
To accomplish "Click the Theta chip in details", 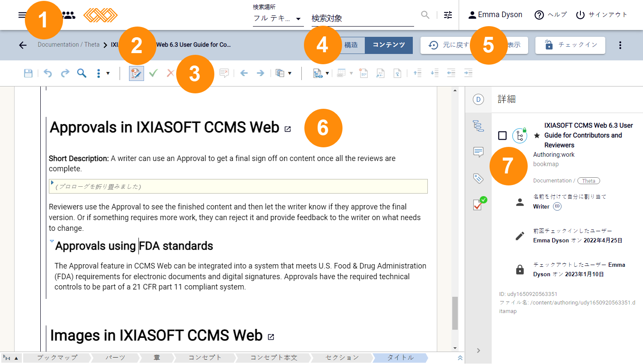I will pyautogui.click(x=589, y=181).
